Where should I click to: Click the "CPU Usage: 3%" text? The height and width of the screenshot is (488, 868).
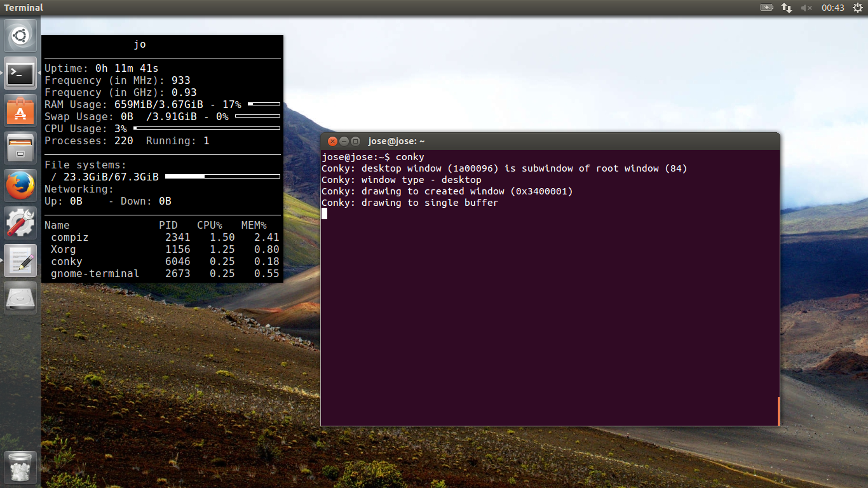coord(86,128)
